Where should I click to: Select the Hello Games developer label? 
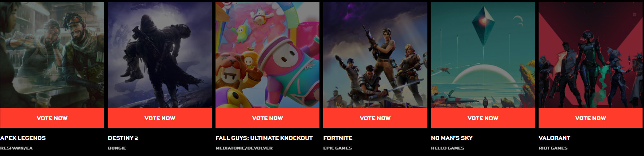[448, 148]
